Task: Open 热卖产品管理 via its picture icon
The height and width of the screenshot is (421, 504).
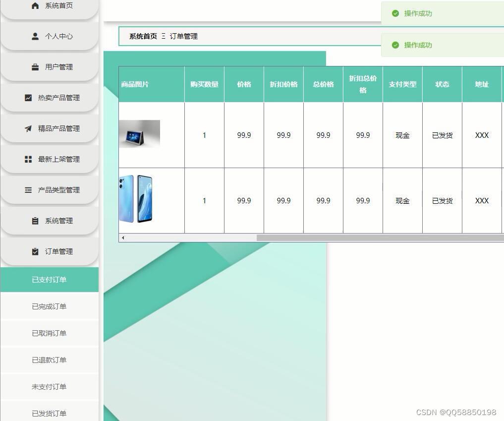Action: tap(28, 97)
